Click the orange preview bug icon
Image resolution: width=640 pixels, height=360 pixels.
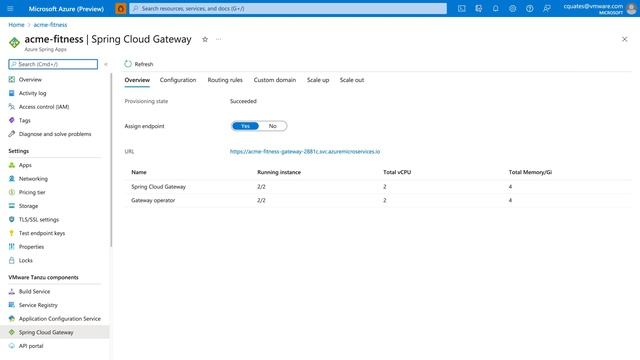tap(120, 9)
